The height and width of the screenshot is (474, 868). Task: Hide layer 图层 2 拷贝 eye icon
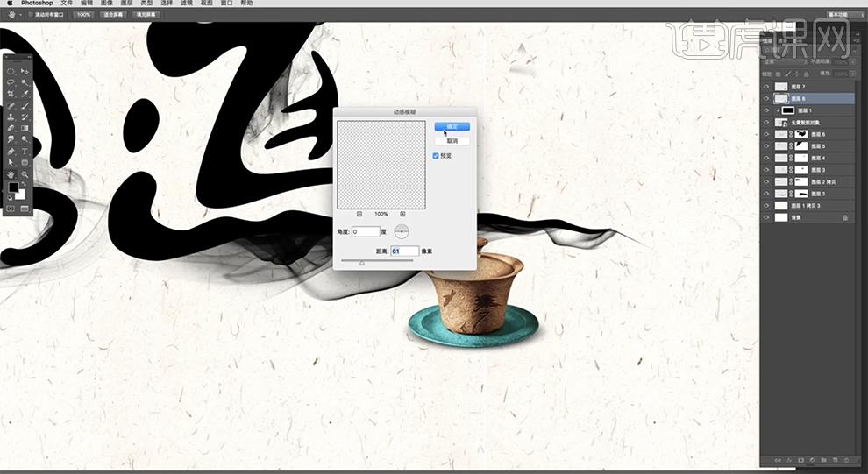[x=766, y=182]
